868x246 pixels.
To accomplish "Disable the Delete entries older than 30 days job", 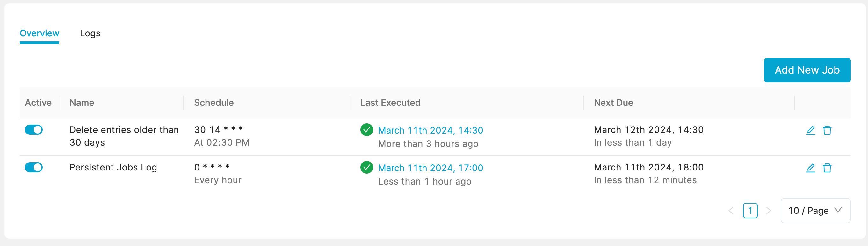I will pos(34,130).
